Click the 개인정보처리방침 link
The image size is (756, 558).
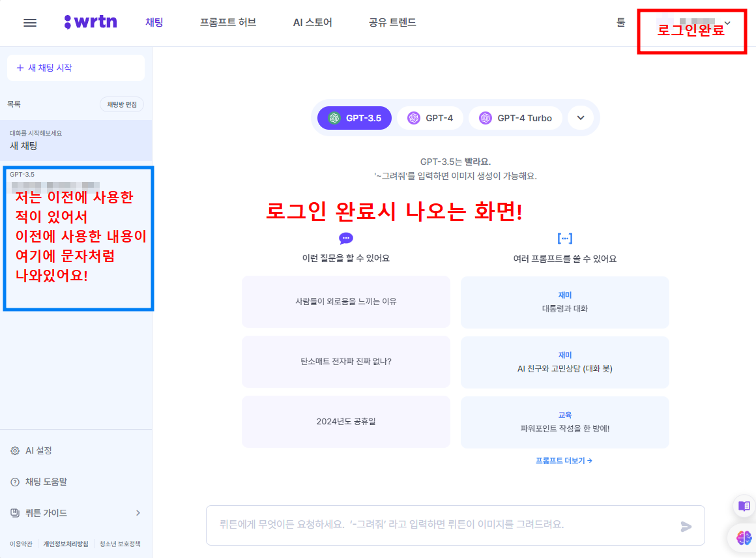pyautogui.click(x=66, y=544)
